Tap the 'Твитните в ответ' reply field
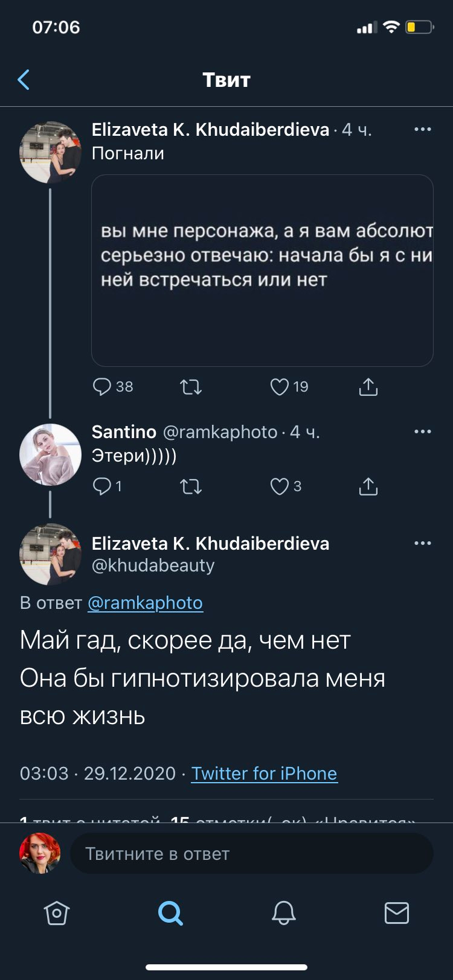This screenshot has width=453, height=980. pyautogui.click(x=251, y=854)
